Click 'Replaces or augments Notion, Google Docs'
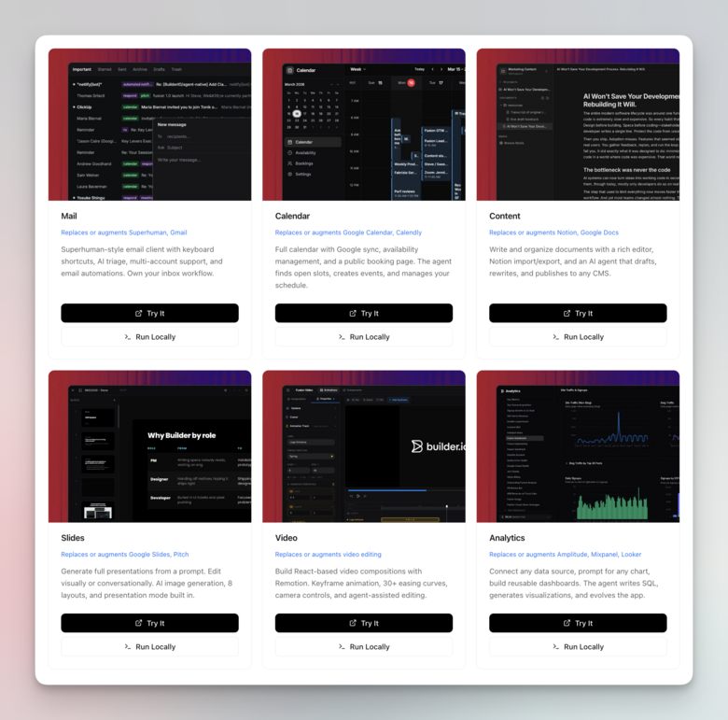Viewport: 728px width, 720px height. tap(553, 233)
